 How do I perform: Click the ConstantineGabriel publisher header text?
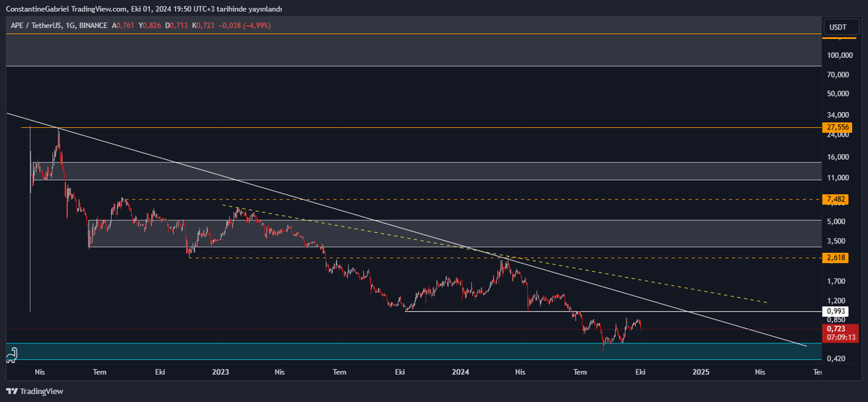[x=143, y=9]
